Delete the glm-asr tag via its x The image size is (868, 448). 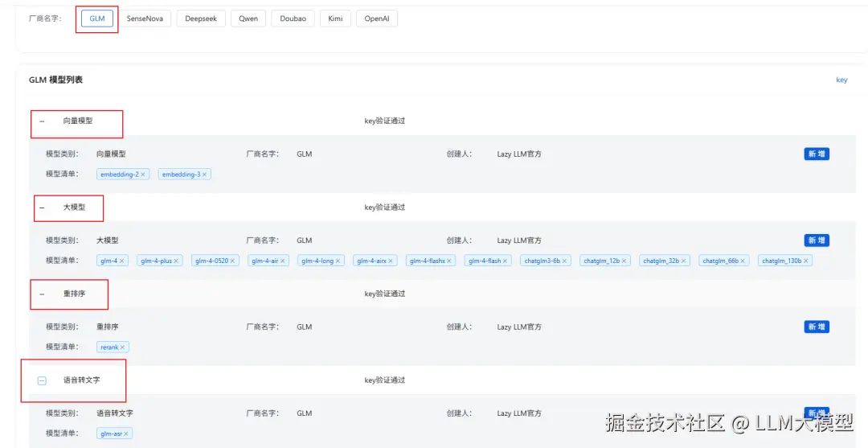click(125, 434)
